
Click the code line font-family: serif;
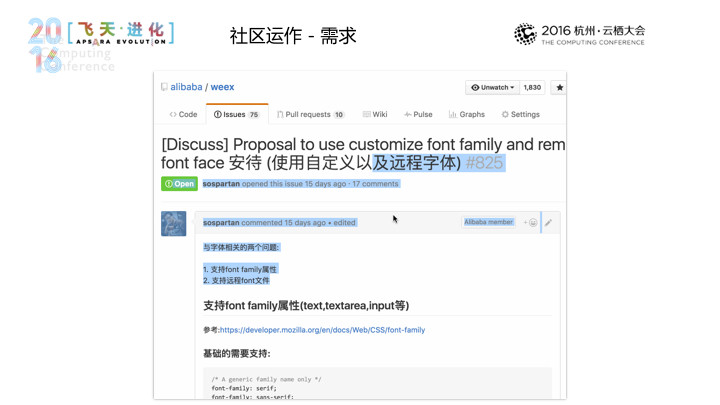point(244,388)
